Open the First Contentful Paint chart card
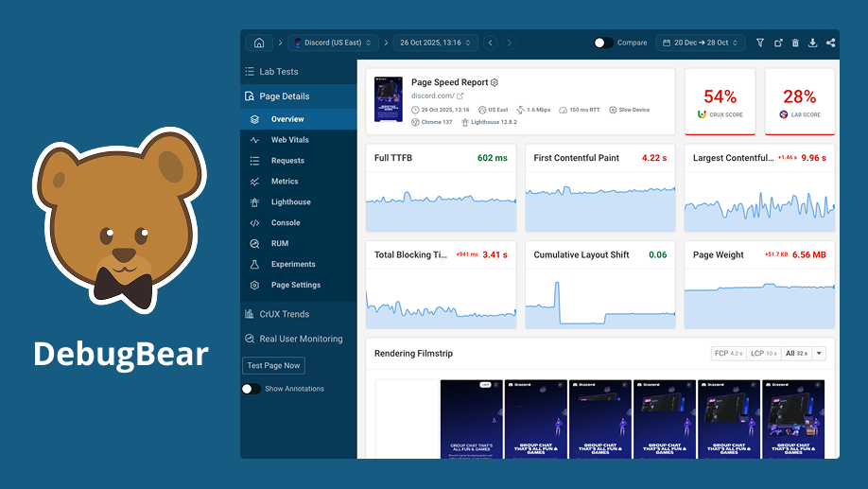868x489 pixels. (x=600, y=187)
